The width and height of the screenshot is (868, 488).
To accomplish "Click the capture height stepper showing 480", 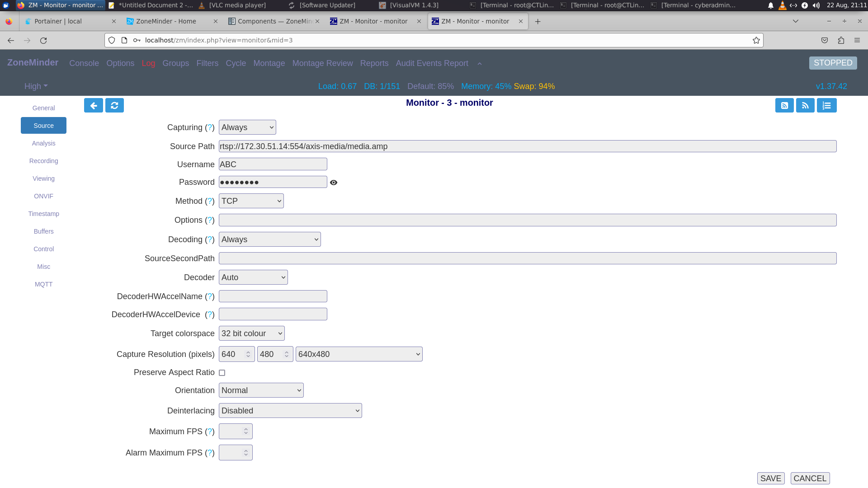I will click(275, 354).
